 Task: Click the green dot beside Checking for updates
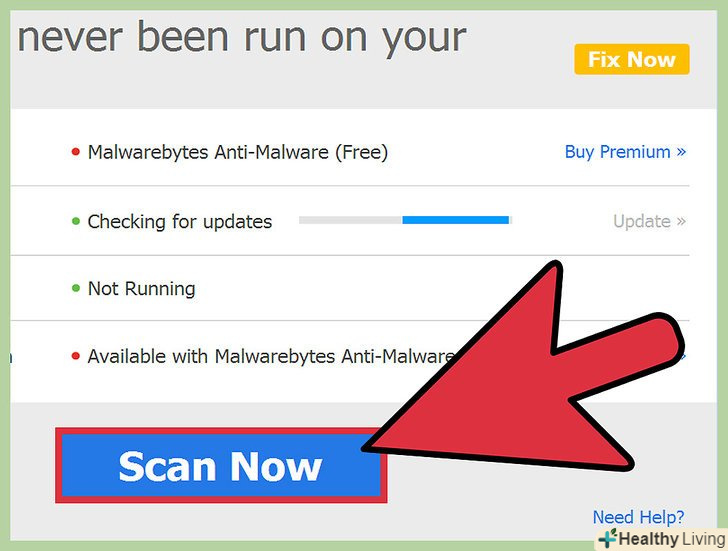[x=76, y=221]
